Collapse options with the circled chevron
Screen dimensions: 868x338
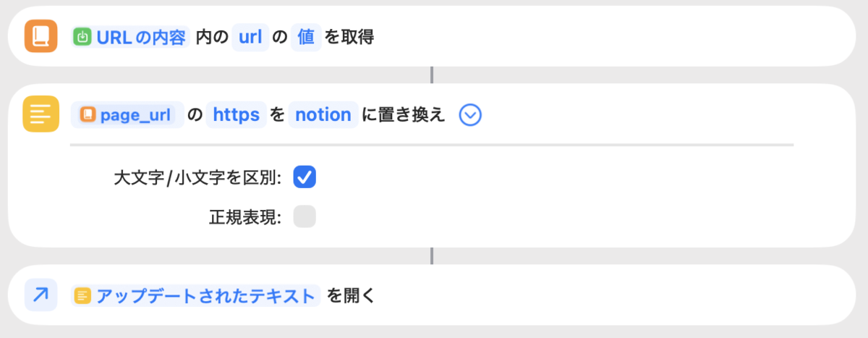[x=470, y=114]
